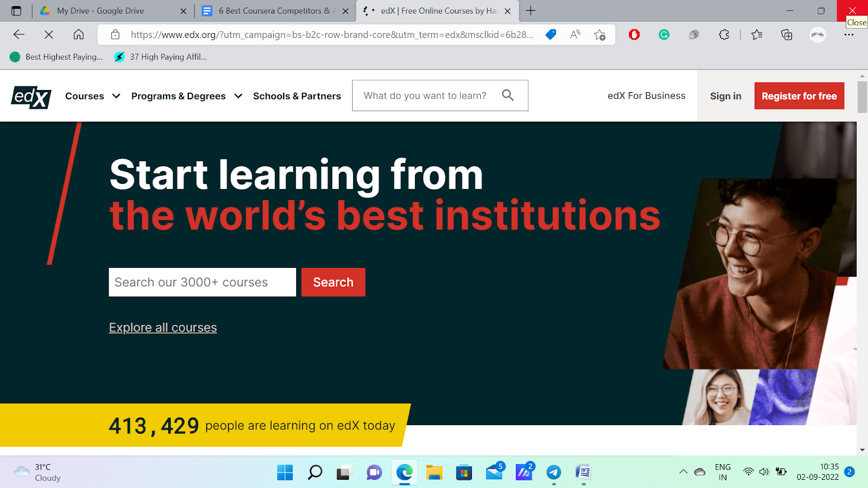Click the Sign in link
Image resolution: width=868 pixels, height=488 pixels.
coord(725,96)
